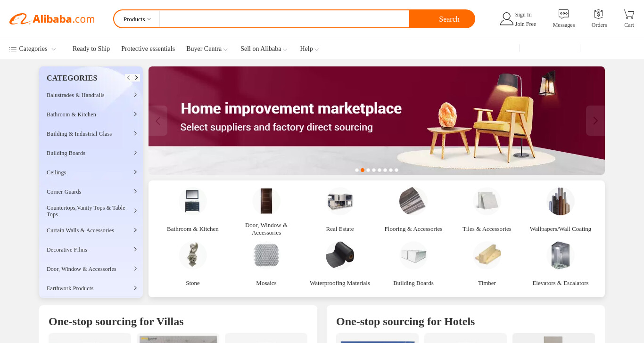Screen dimensions: 644x343
Task: Open the Cart icon
Action: tap(629, 14)
